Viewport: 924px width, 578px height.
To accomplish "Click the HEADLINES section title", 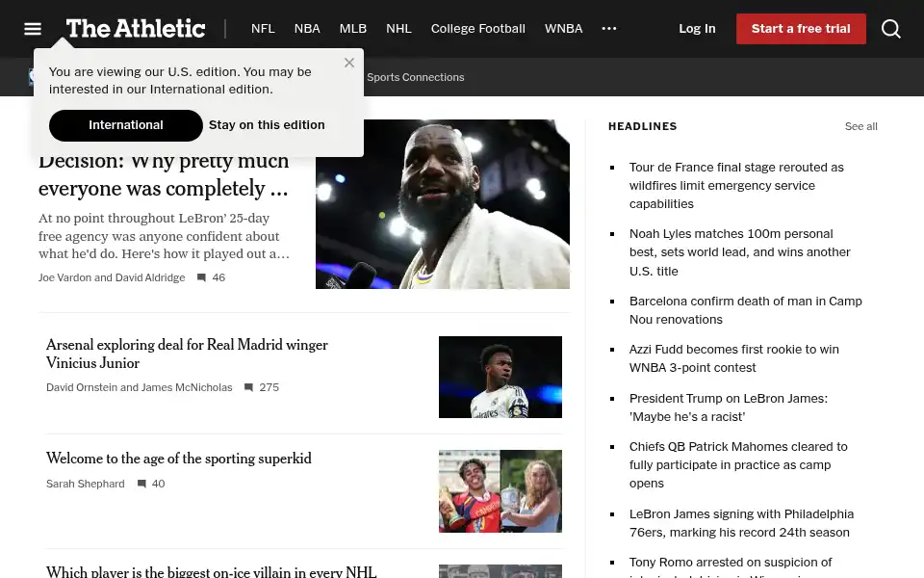I will point(642,126).
